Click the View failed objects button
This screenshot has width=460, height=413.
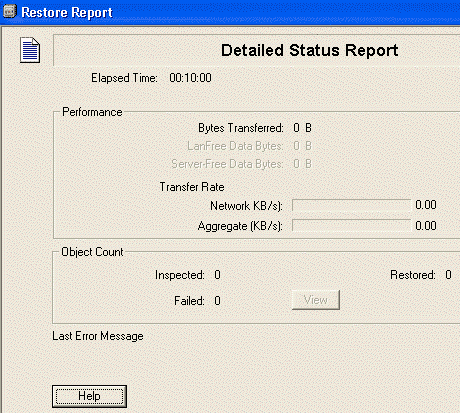click(316, 300)
